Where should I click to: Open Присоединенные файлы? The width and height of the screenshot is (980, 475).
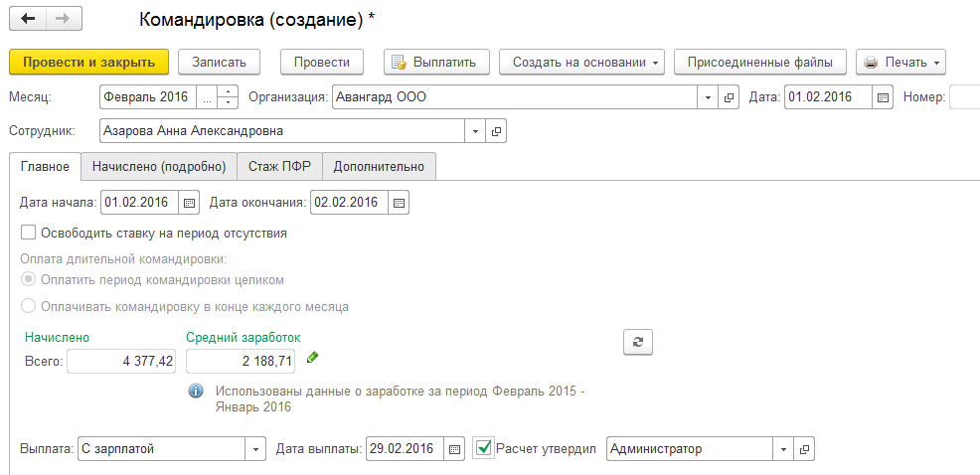pyautogui.click(x=760, y=63)
